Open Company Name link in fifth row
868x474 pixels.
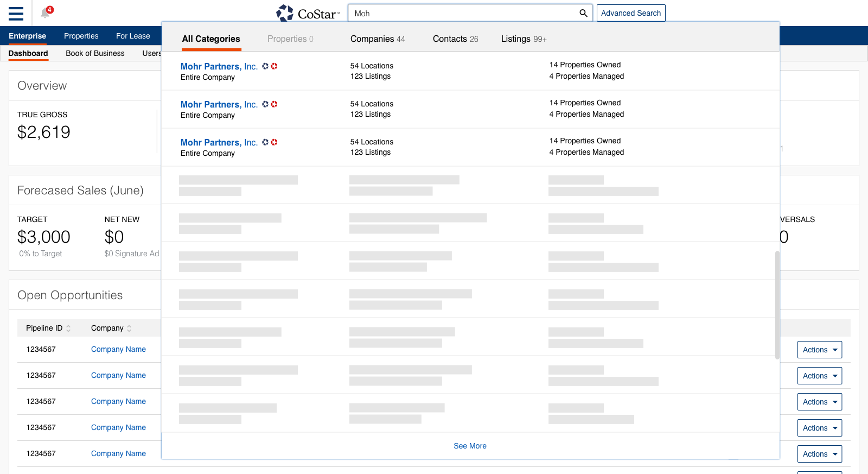click(118, 453)
